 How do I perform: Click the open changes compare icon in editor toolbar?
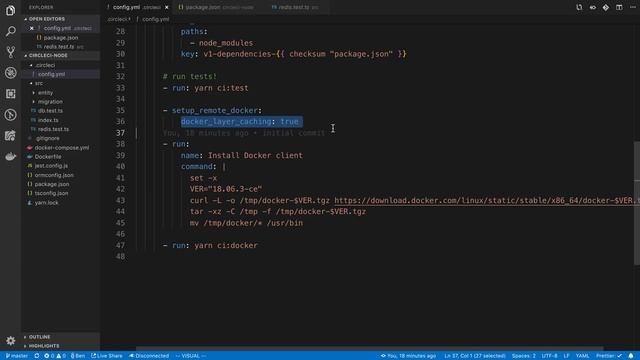point(579,7)
